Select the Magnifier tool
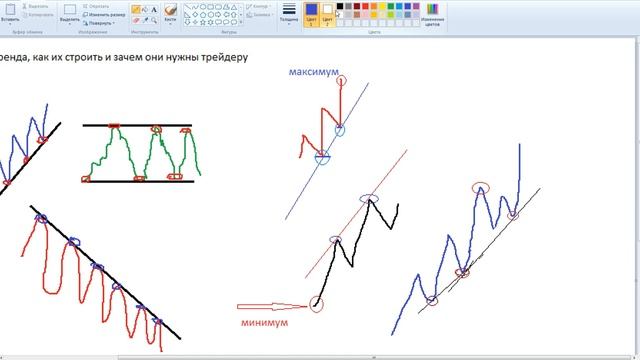 coord(154,20)
